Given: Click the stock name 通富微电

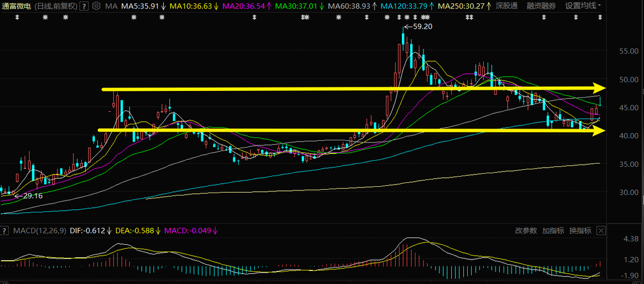Looking at the screenshot, I should [16, 6].
